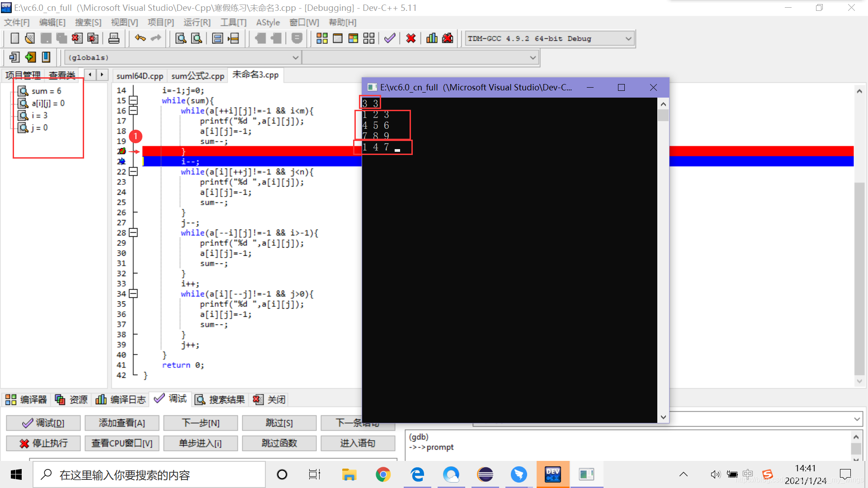
Task: Click the Close file toolbar icon
Action: point(77,38)
